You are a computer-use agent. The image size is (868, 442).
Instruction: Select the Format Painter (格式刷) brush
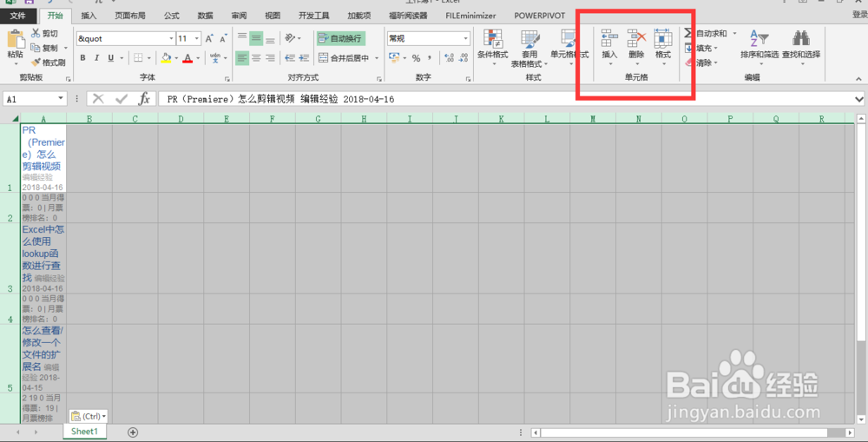coord(48,63)
